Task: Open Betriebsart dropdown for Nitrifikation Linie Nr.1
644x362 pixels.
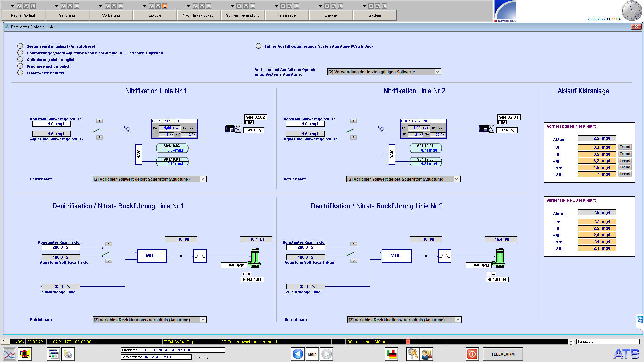Action: coord(203,179)
